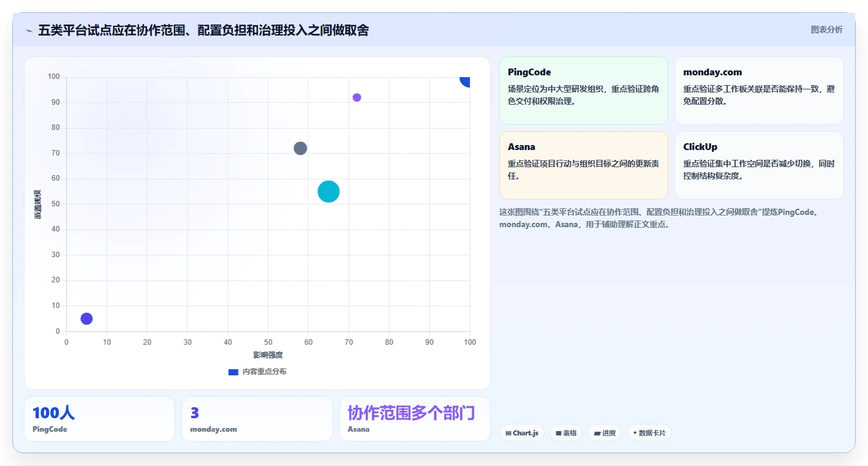Click the 100人 PingCode stat card
This screenshot has width=868, height=466.
(100, 419)
